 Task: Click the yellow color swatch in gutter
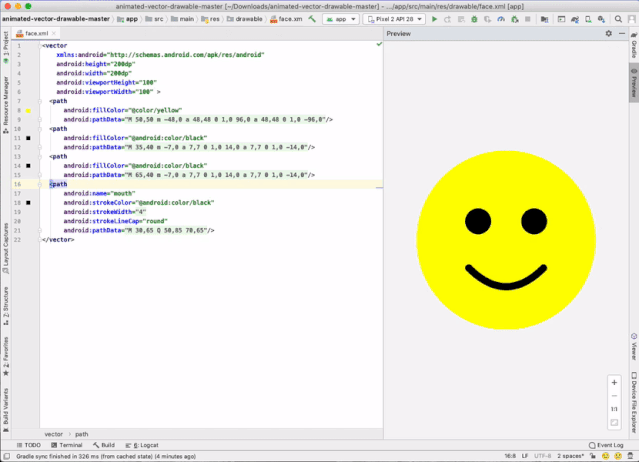pos(29,110)
